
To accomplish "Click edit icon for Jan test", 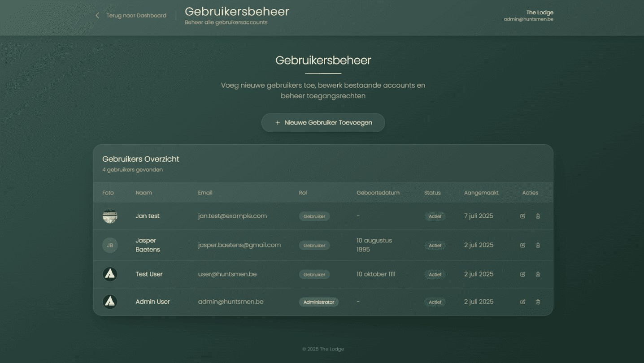I will [x=522, y=216].
